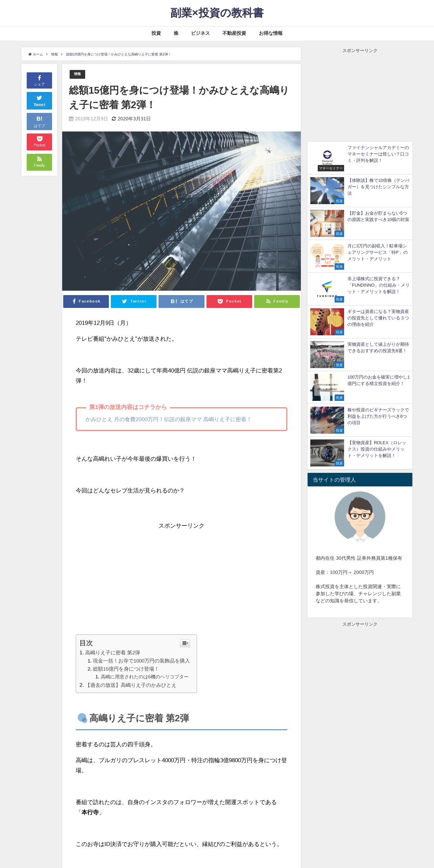Open the ギターは資産になる？ article
The image size is (434, 868).
pos(378,318)
